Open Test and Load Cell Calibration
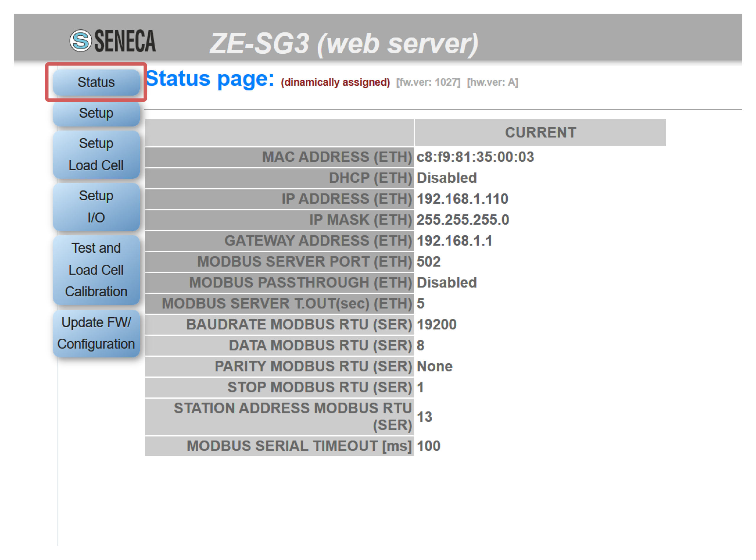Image resolution: width=756 pixels, height=560 pixels. [96, 270]
